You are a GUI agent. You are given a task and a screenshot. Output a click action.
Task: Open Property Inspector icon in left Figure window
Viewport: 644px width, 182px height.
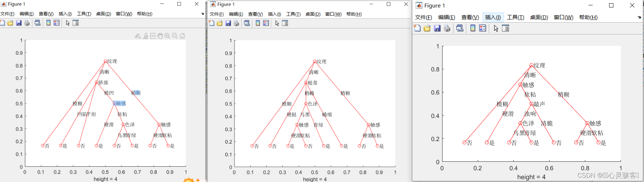click(75, 23)
